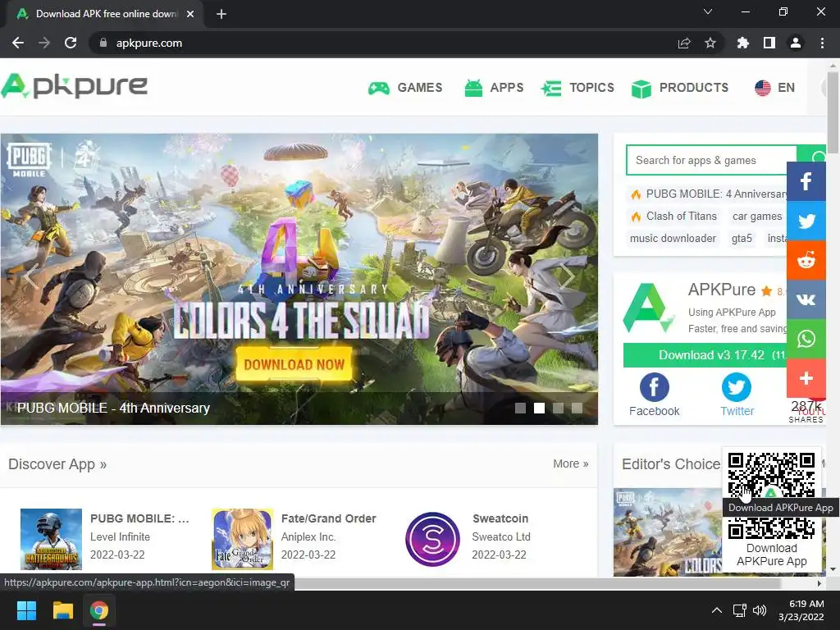Expand more share options plus button
Image resolution: width=840 pixels, height=630 pixels.
[x=806, y=378]
